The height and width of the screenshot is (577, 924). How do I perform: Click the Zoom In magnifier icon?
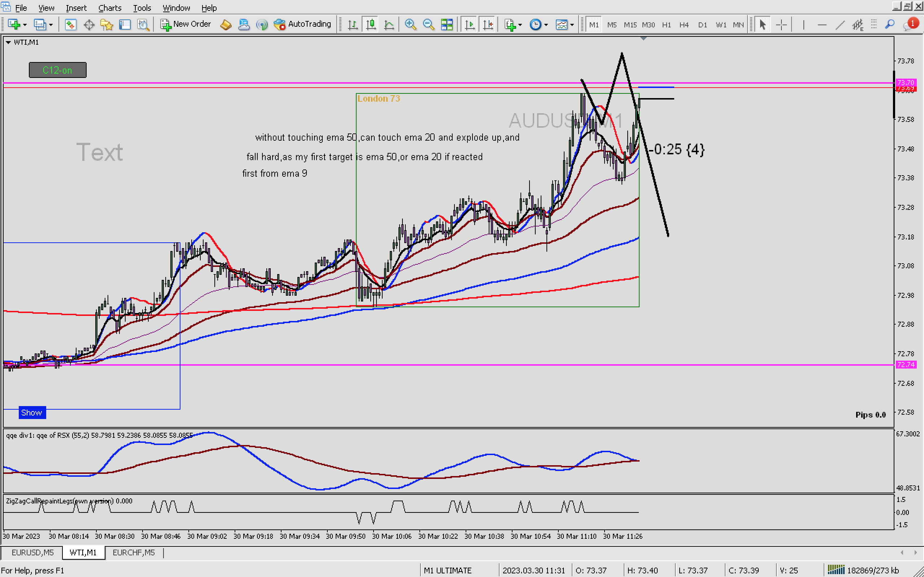[410, 25]
